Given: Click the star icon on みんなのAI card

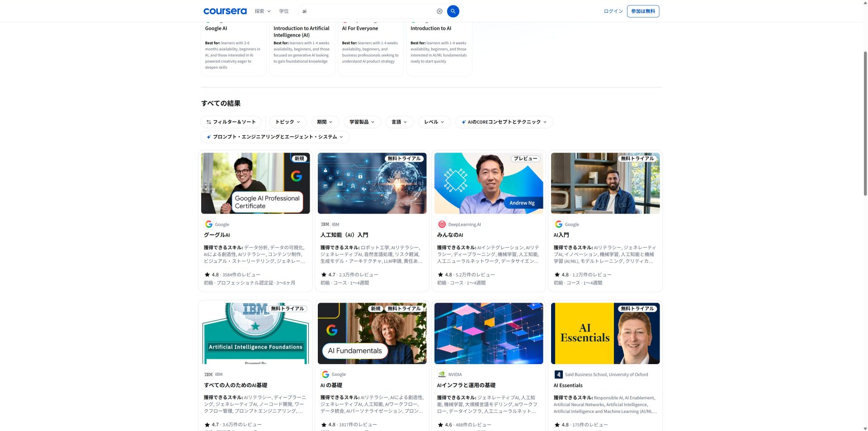Looking at the screenshot, I should pos(440,275).
